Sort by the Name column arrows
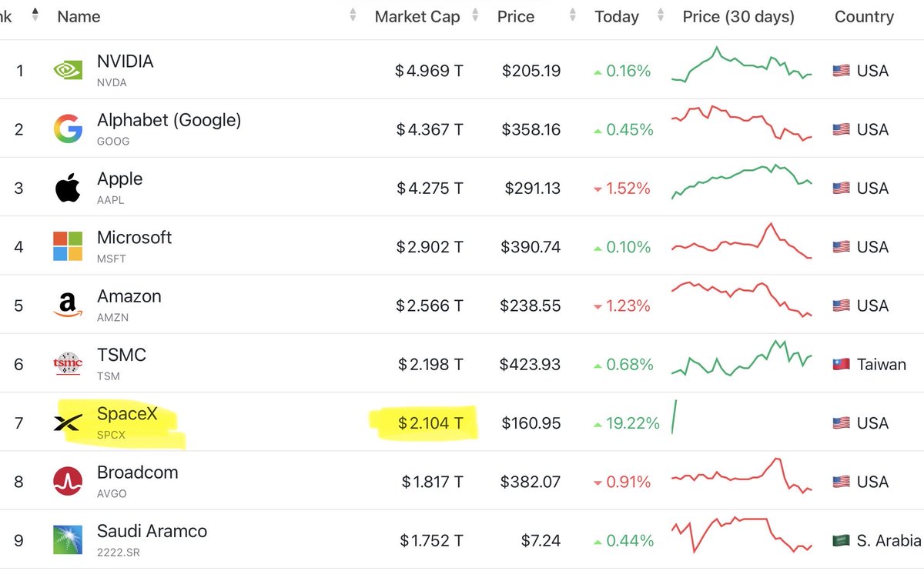 coord(353,16)
